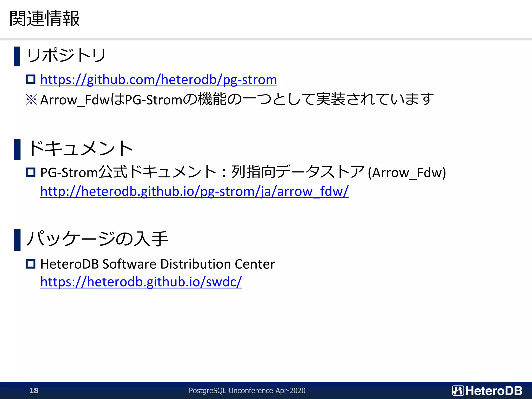
Task: Select the パッケージの入手 section heading
Action: tap(97, 238)
